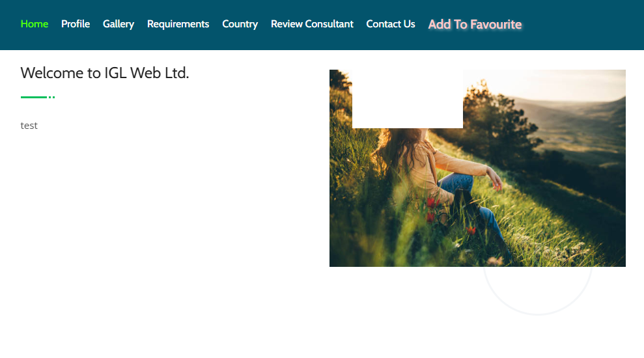
Task: Click the Contact Us link
Action: click(x=391, y=24)
